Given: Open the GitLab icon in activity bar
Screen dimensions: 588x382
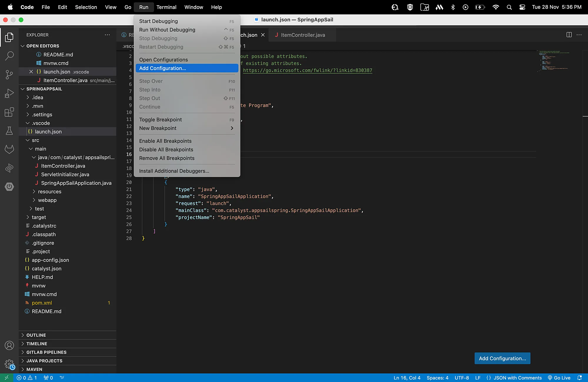Looking at the screenshot, I should point(9,149).
